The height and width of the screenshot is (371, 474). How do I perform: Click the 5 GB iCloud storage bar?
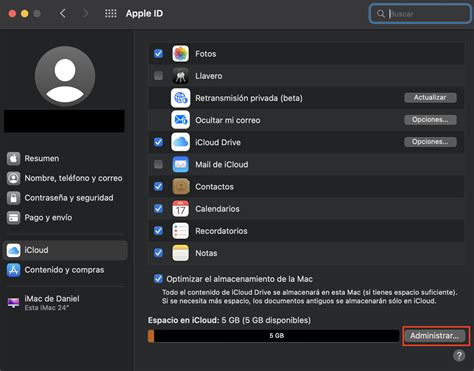click(273, 336)
